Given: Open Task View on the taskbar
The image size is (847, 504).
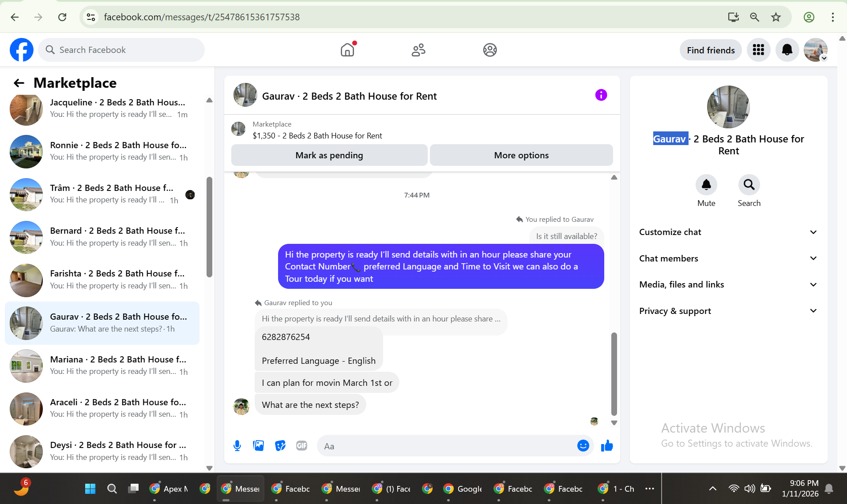Looking at the screenshot, I should [x=133, y=489].
